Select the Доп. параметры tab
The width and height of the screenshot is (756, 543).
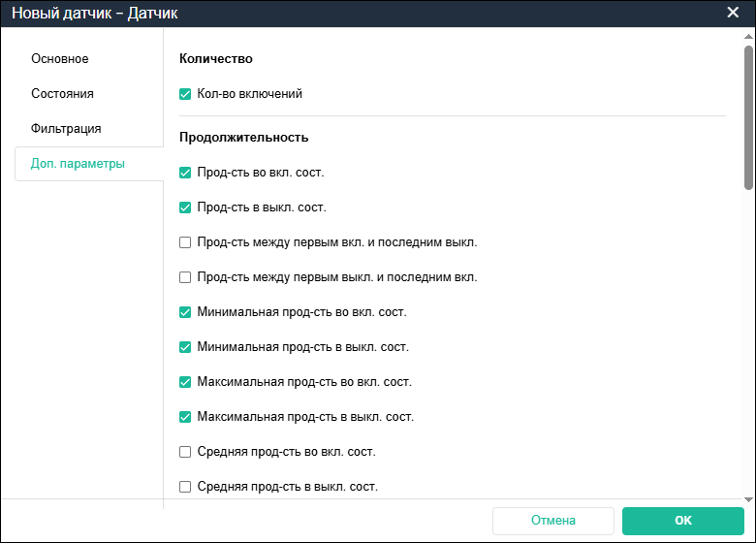(78, 164)
